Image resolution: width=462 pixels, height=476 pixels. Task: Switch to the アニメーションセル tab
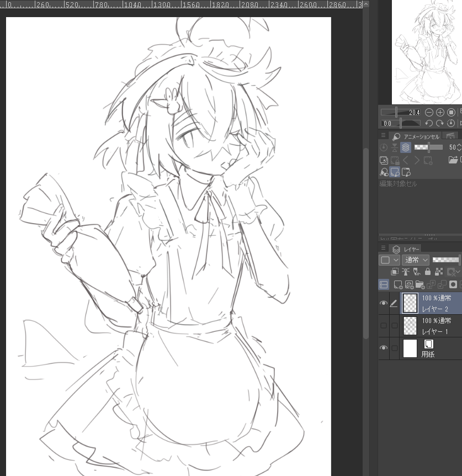[x=416, y=136]
